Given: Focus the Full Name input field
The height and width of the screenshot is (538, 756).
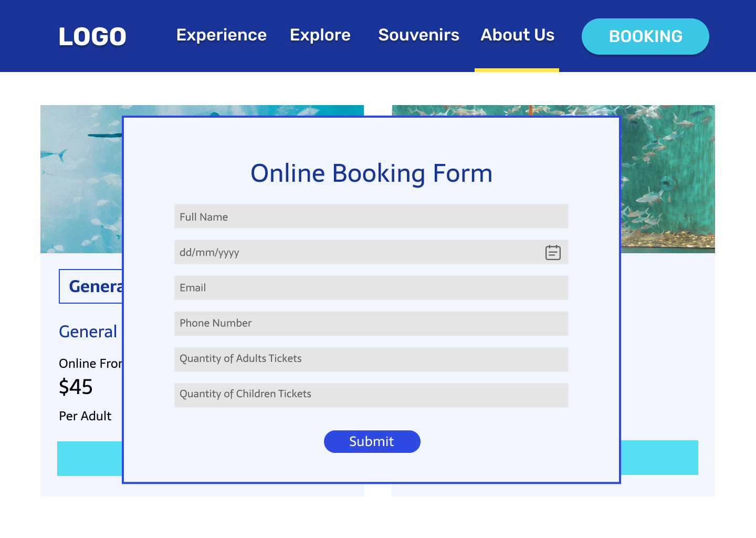Looking at the screenshot, I should pos(371,216).
